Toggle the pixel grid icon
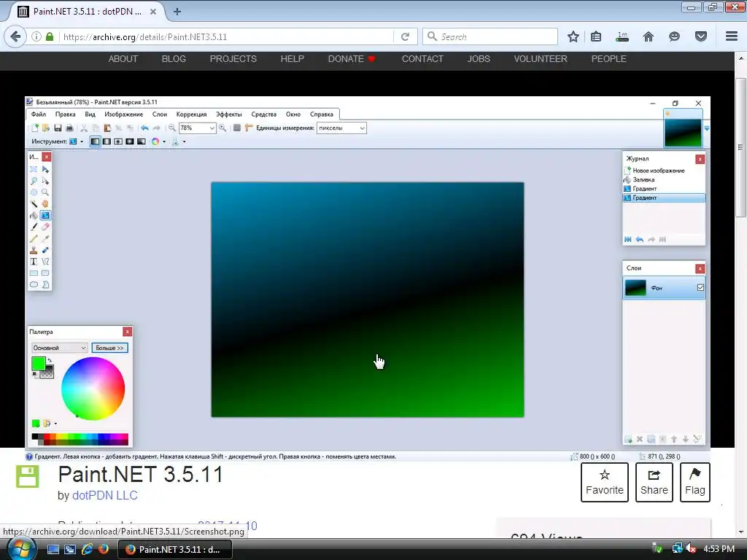The image size is (747, 560). (237, 128)
